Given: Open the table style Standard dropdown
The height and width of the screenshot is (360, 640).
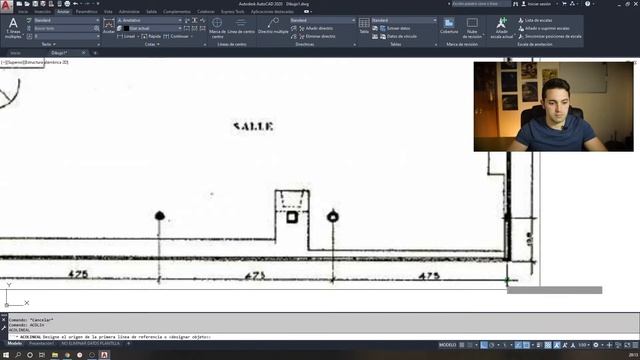Looking at the screenshot, I should click(x=404, y=20).
